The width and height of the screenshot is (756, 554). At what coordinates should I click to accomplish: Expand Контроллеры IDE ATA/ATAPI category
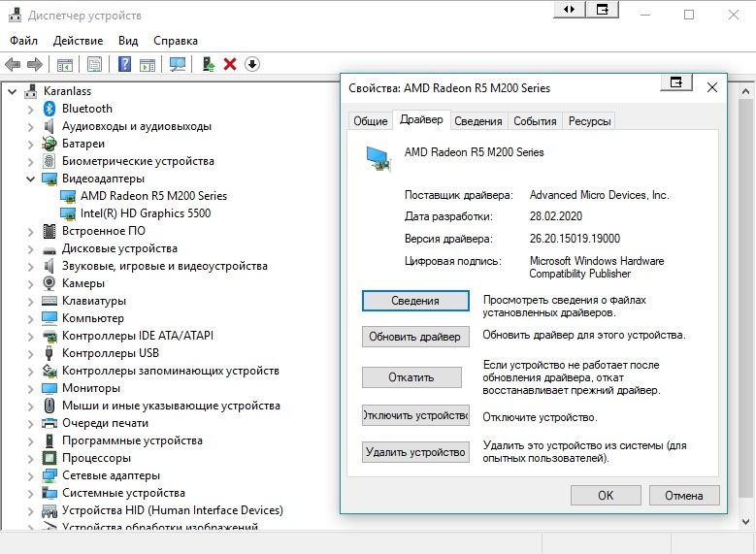click(x=31, y=337)
